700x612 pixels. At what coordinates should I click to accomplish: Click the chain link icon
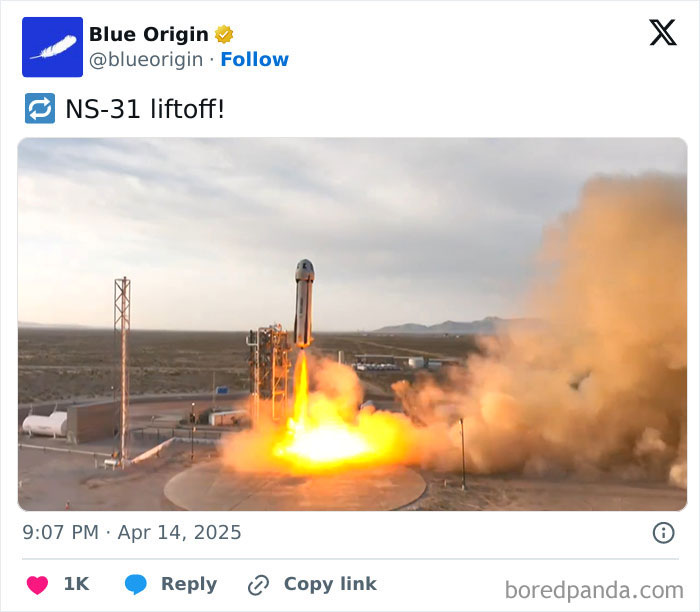coord(258,585)
